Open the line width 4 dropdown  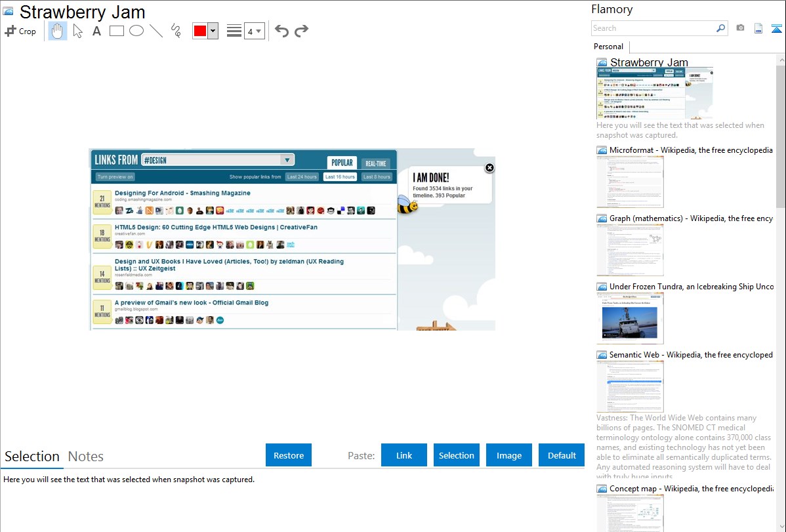[254, 31]
